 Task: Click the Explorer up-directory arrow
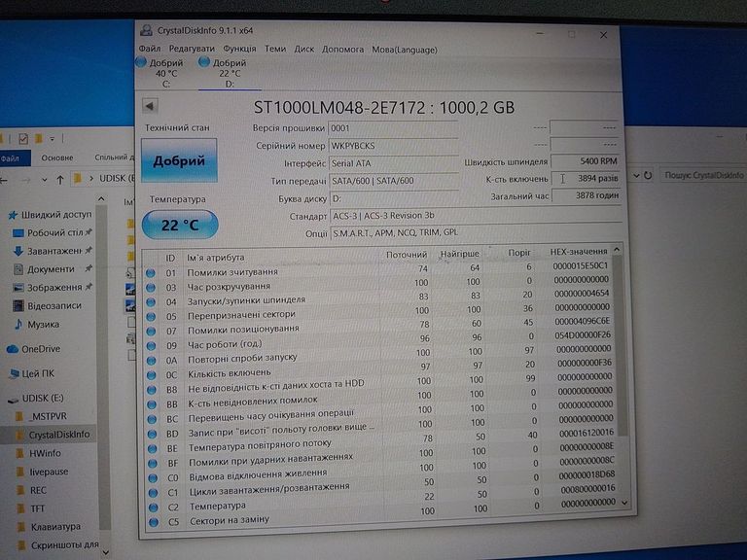[60, 179]
